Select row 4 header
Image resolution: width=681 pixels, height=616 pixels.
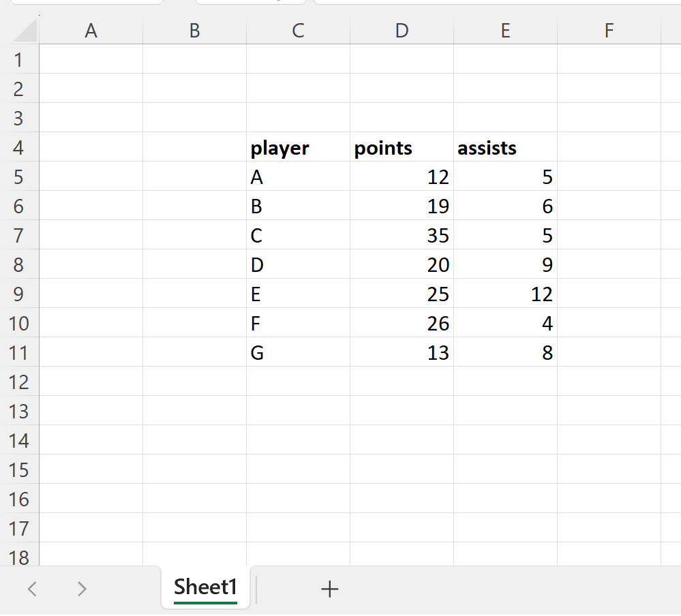[x=20, y=147]
